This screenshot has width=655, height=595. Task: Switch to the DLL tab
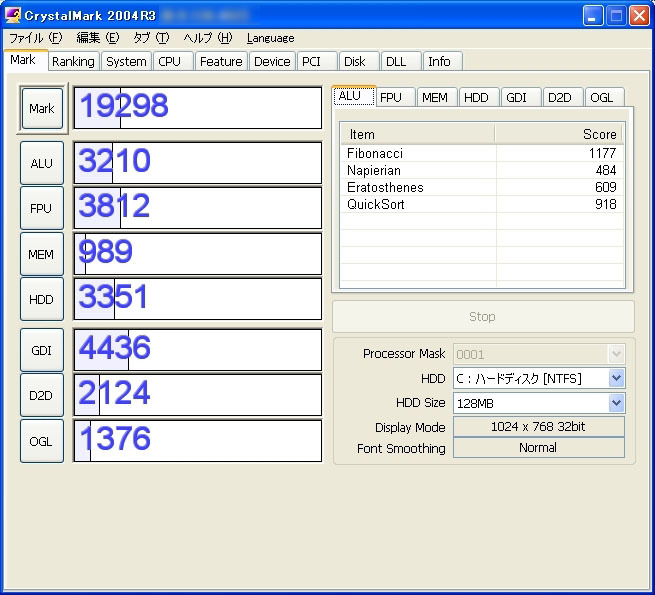(x=400, y=61)
